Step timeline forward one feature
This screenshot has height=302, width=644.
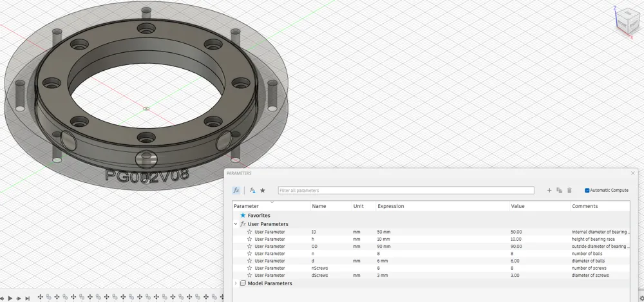click(19, 298)
